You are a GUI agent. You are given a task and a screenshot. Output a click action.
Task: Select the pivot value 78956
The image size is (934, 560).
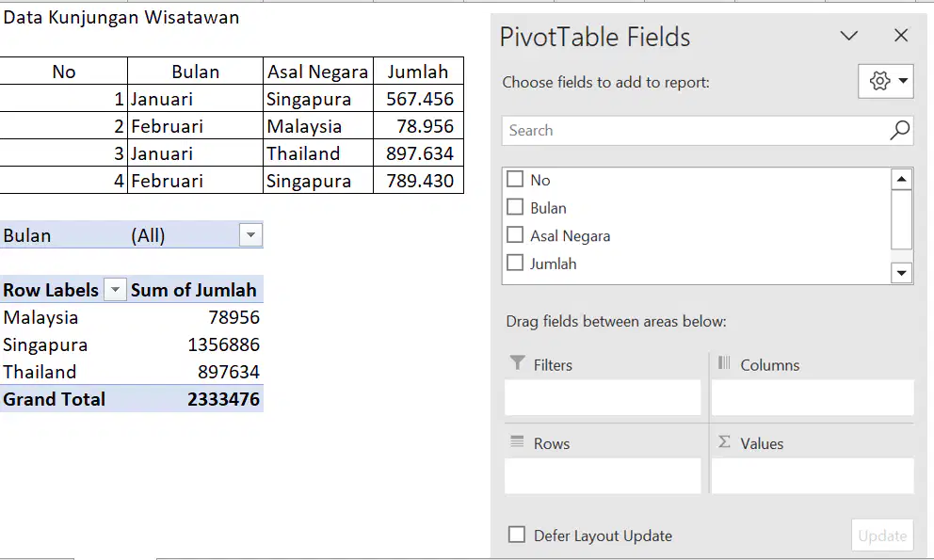tap(196, 317)
